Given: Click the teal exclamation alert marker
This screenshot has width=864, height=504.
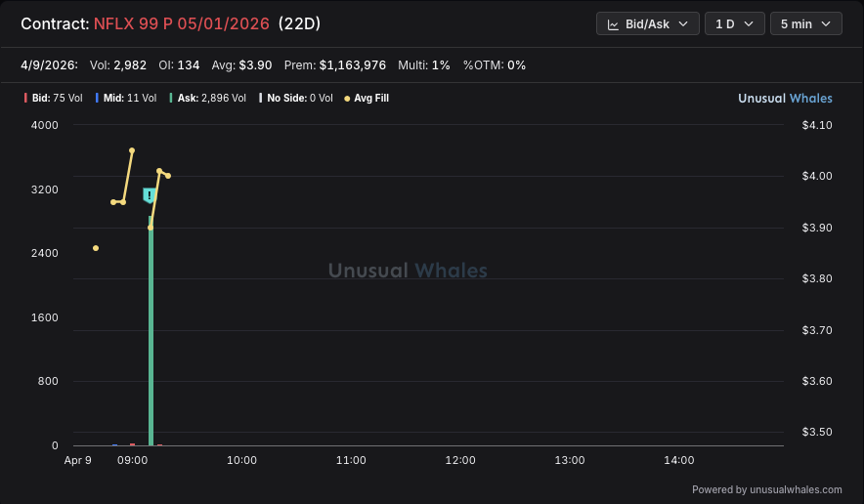Looking at the screenshot, I should pyautogui.click(x=150, y=195).
